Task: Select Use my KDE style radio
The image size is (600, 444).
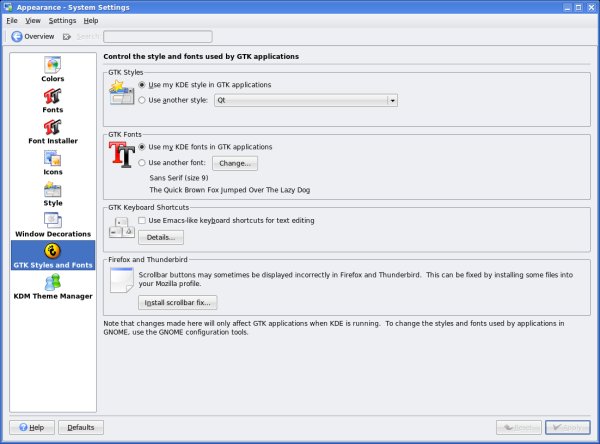Action: 142,85
